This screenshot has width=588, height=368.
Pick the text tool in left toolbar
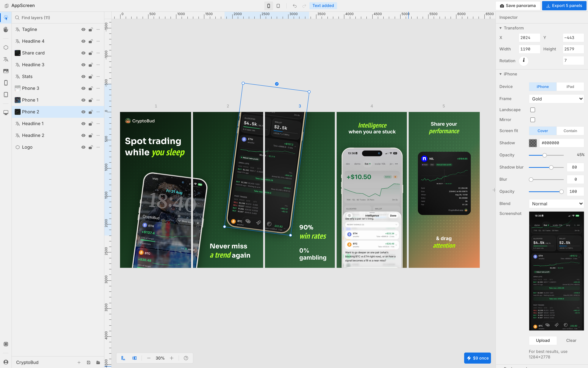[6, 59]
